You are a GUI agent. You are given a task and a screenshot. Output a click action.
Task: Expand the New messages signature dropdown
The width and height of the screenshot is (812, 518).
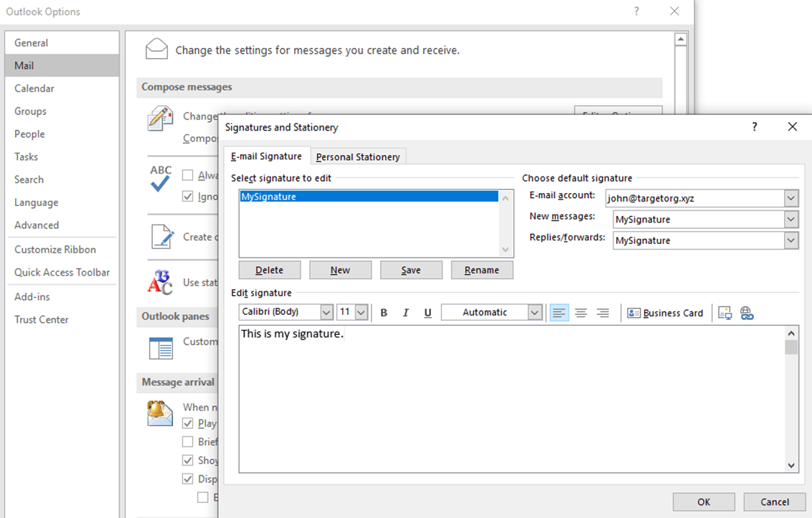point(790,220)
